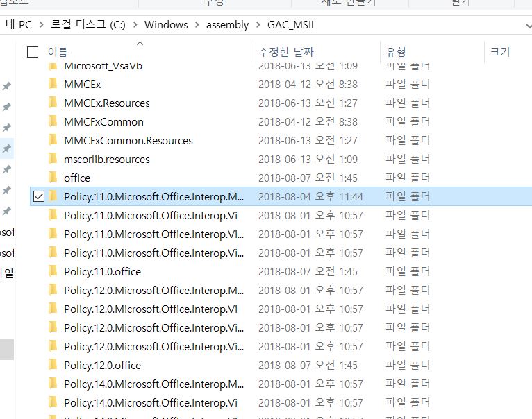The image size is (532, 419).
Task: Select the MMCFxCommon folder icon
Action: (x=53, y=121)
